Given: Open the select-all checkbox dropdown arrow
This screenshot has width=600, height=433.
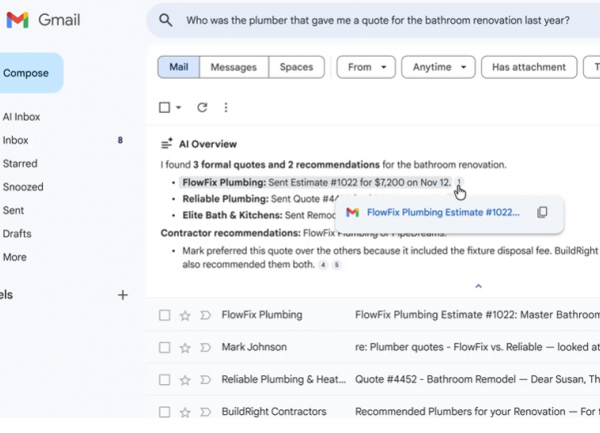Looking at the screenshot, I should click(x=179, y=108).
